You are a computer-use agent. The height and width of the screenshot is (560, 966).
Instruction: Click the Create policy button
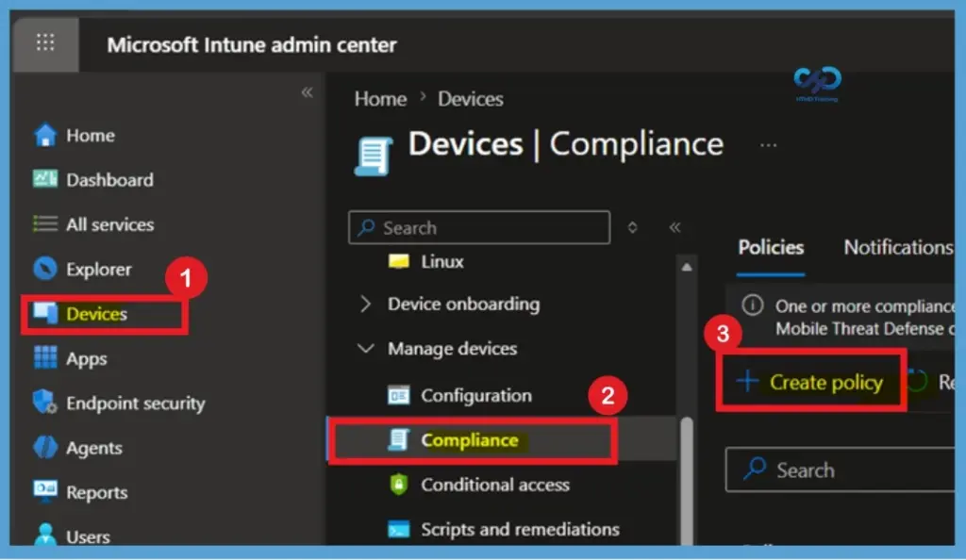point(810,381)
